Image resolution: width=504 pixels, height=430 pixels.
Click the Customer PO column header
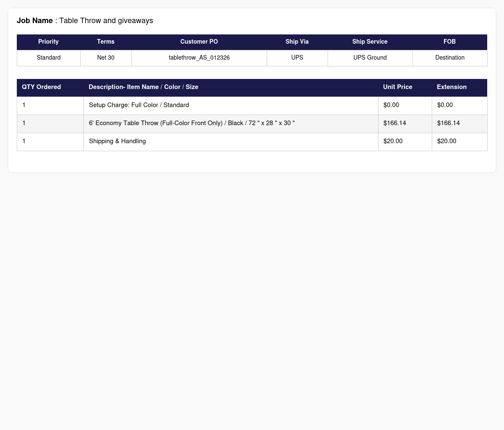tap(199, 42)
